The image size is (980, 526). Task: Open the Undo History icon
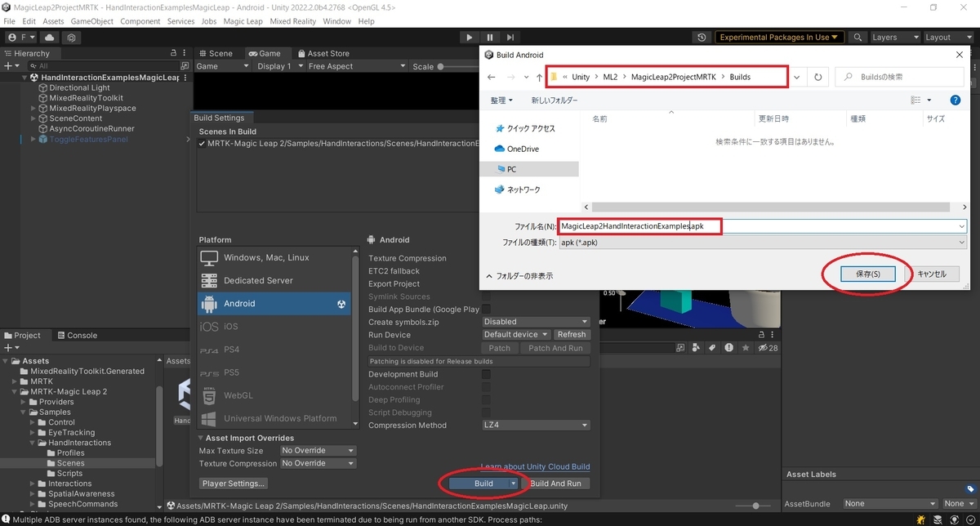tap(702, 38)
